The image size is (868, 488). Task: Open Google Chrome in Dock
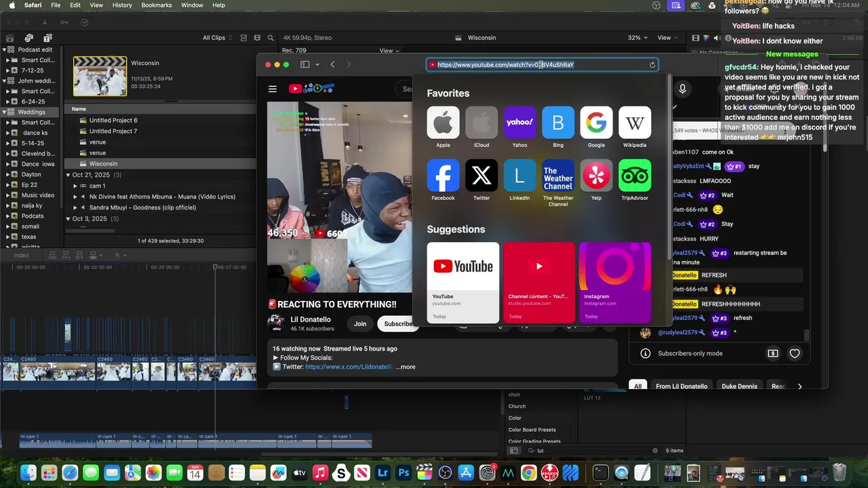[x=528, y=472]
